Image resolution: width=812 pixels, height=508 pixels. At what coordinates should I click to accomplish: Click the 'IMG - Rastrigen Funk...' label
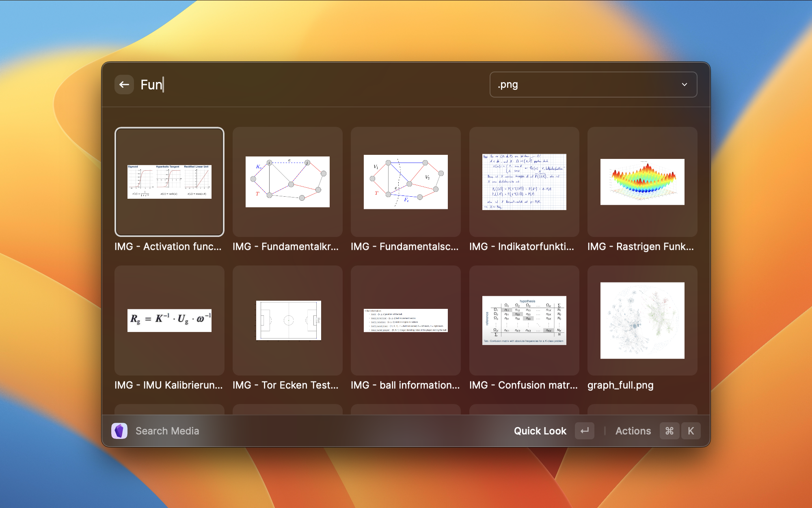[641, 247]
